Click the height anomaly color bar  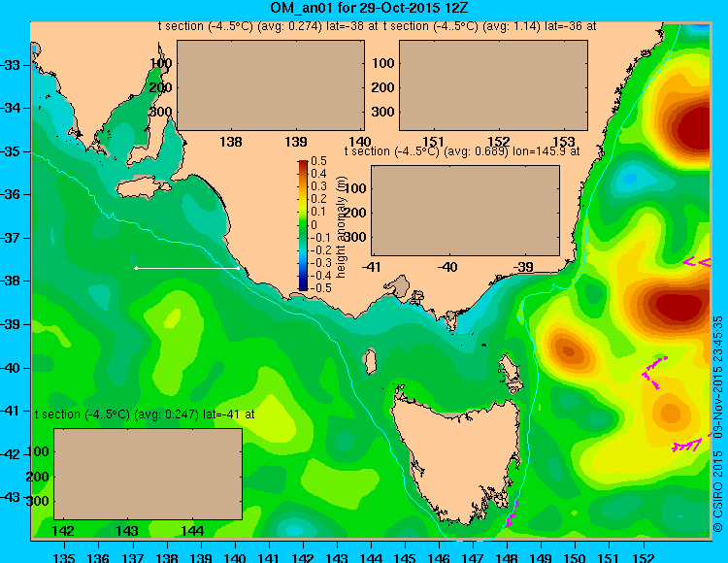click(303, 225)
